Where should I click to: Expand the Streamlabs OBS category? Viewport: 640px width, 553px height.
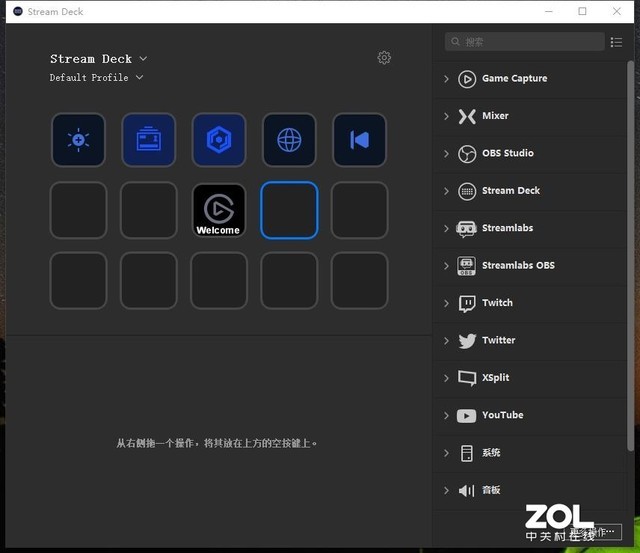pyautogui.click(x=446, y=266)
